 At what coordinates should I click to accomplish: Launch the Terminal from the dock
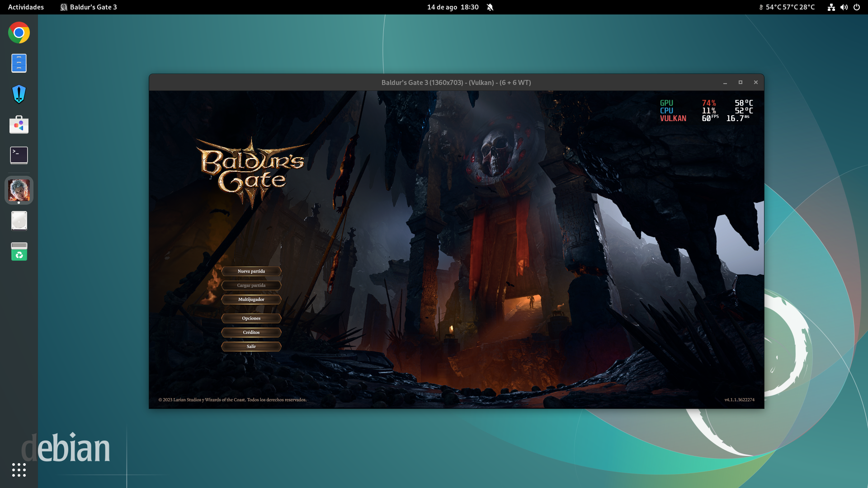pos(19,155)
